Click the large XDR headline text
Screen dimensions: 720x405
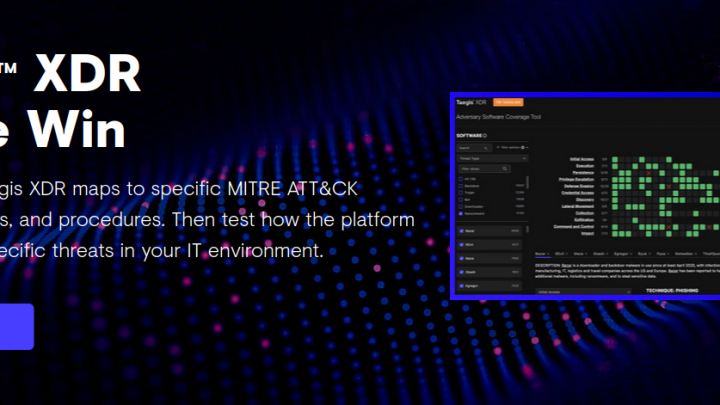click(87, 73)
